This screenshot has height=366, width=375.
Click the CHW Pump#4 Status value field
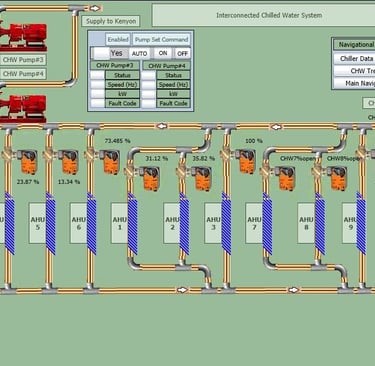(x=148, y=75)
